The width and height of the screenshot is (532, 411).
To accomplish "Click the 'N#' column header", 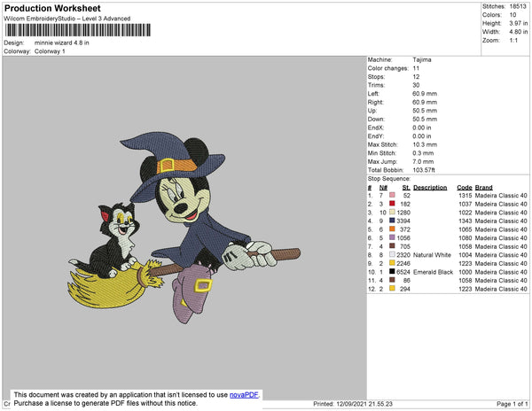I will (x=383, y=188).
